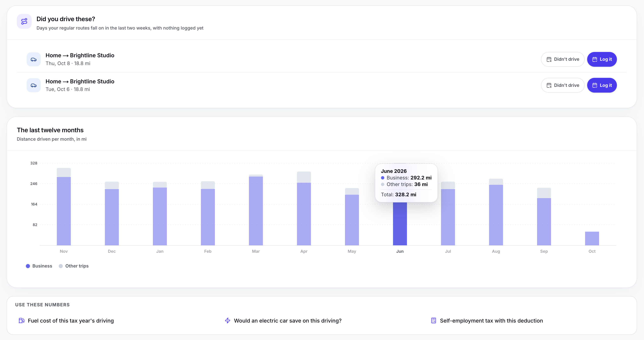Select the Nov bar in the chart

[64, 207]
